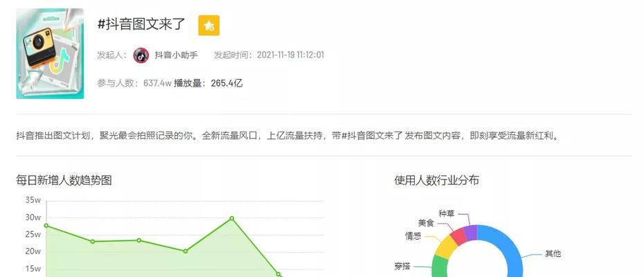Open the 抖音图文来了 topic cover thumbnail
644x277 pixels.
pyautogui.click(x=50, y=53)
